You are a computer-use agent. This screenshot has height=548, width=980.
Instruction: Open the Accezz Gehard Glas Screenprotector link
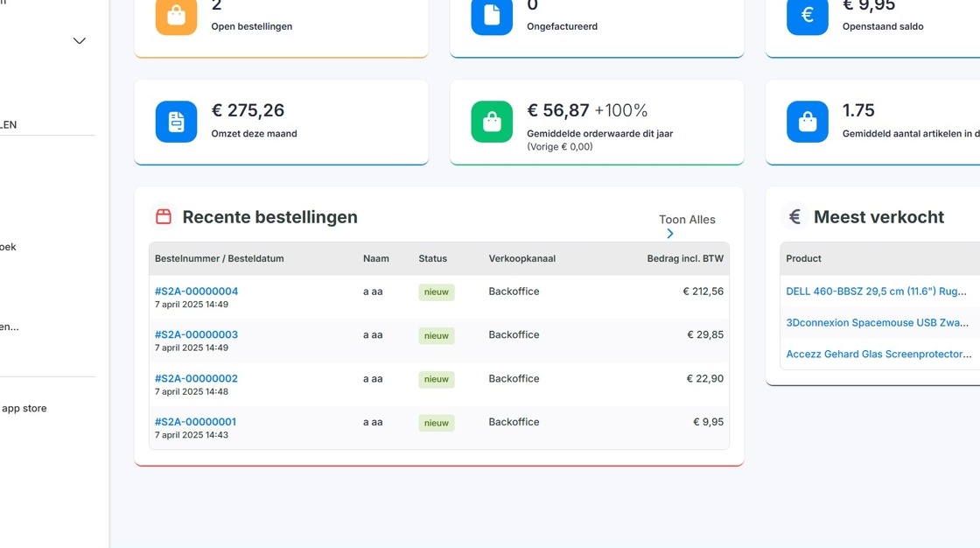(878, 354)
